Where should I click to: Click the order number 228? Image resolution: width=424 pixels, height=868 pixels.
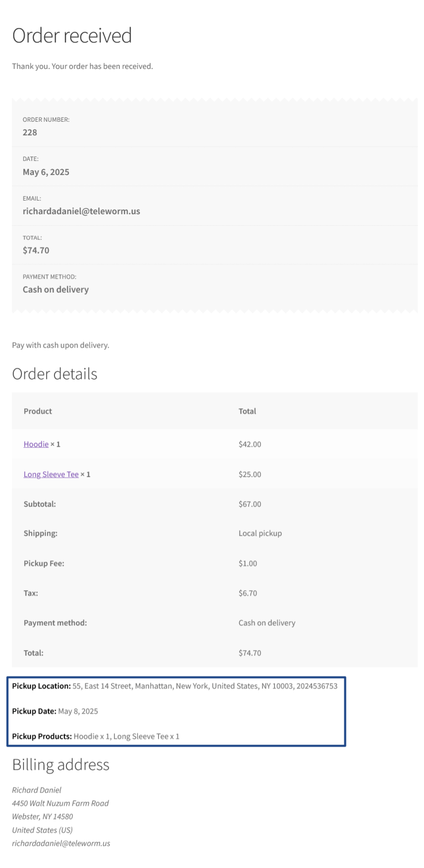pos(30,133)
